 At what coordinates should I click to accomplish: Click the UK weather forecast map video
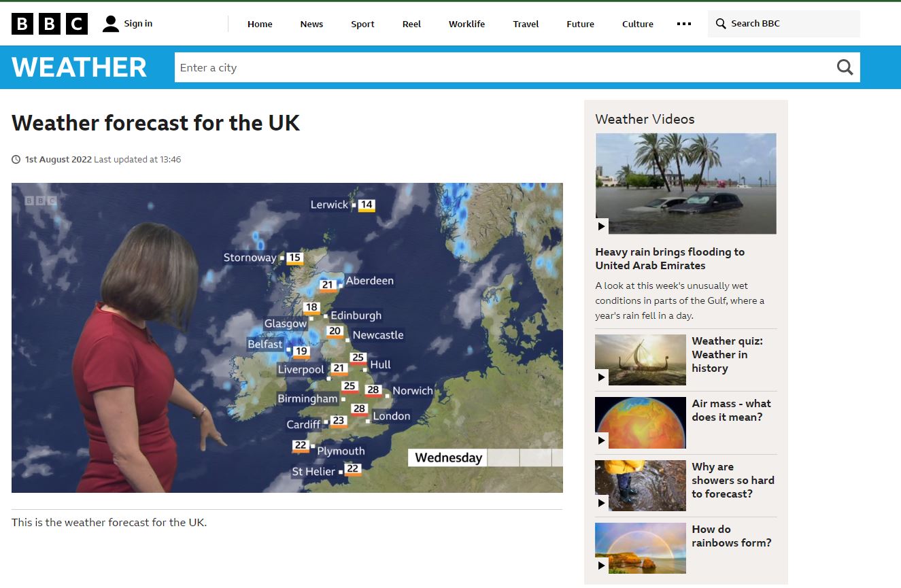click(287, 337)
